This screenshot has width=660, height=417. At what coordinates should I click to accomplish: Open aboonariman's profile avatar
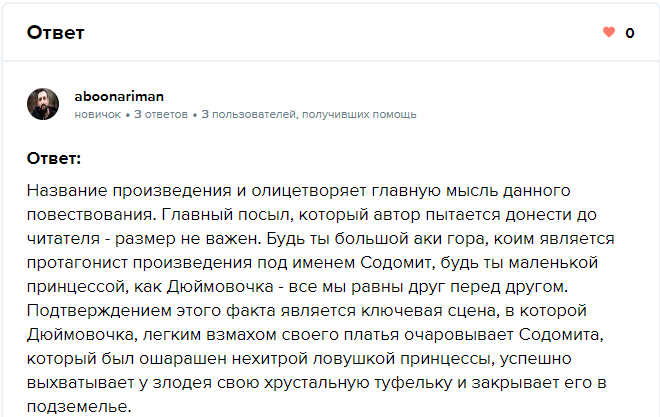(43, 104)
